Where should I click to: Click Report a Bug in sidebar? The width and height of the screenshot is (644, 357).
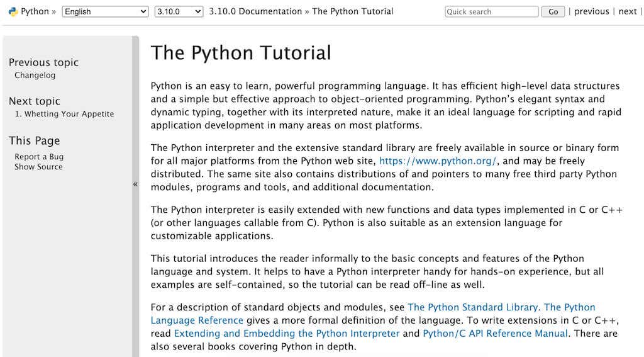click(39, 157)
